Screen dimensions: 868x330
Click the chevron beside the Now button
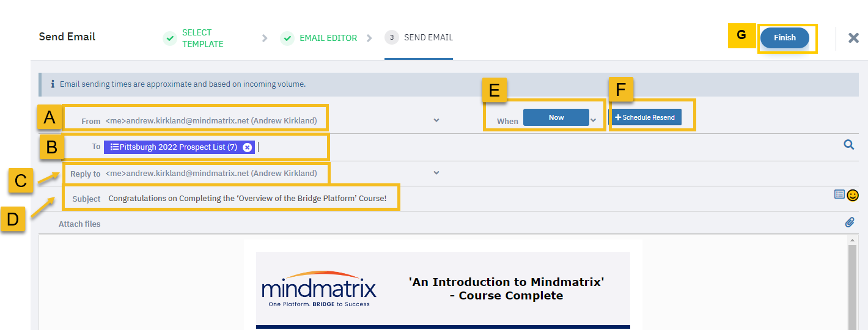tap(594, 120)
